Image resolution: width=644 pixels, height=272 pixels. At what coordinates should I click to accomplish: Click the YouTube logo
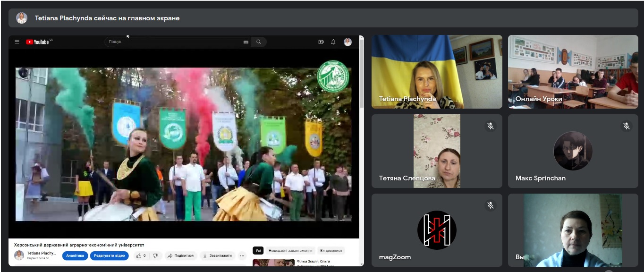tap(38, 42)
